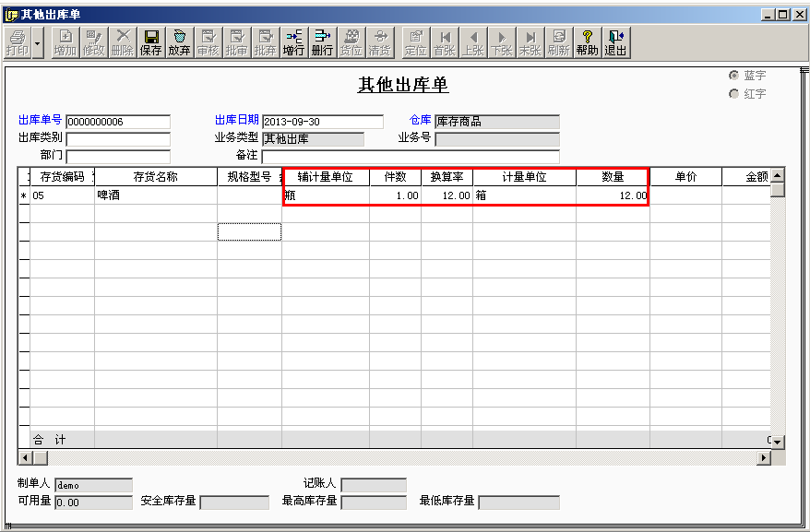810x532 pixels.
Task: Click the 放弃 (Discard) toolbar icon
Action: (179, 42)
